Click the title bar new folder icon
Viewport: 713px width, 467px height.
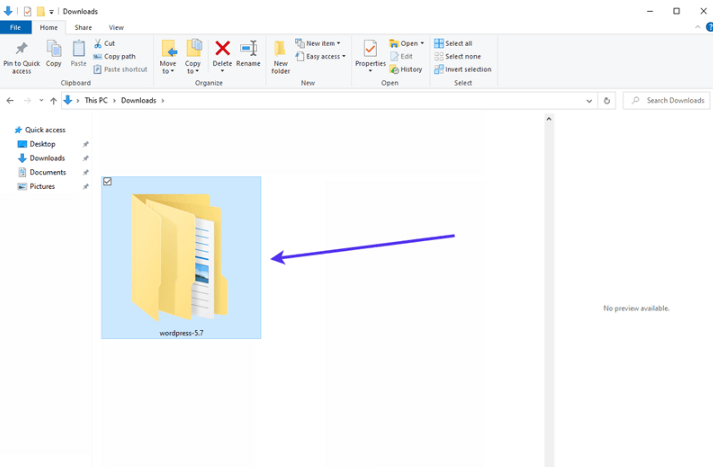click(41, 11)
